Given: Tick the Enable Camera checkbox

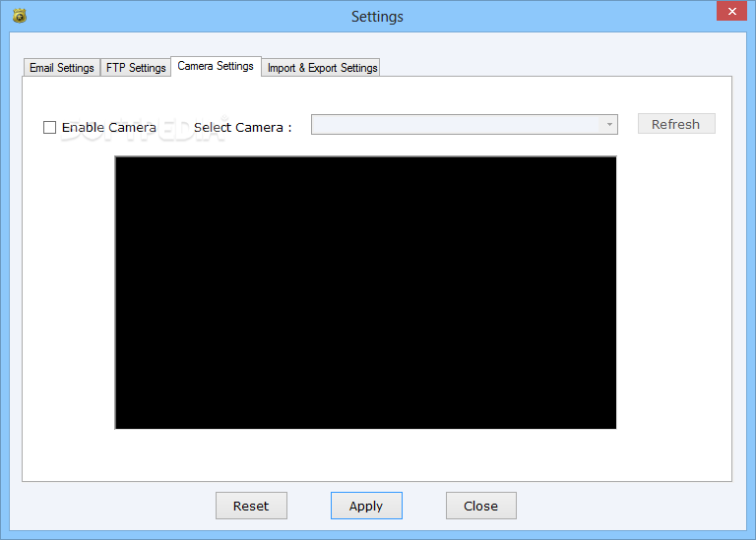Looking at the screenshot, I should point(49,127).
